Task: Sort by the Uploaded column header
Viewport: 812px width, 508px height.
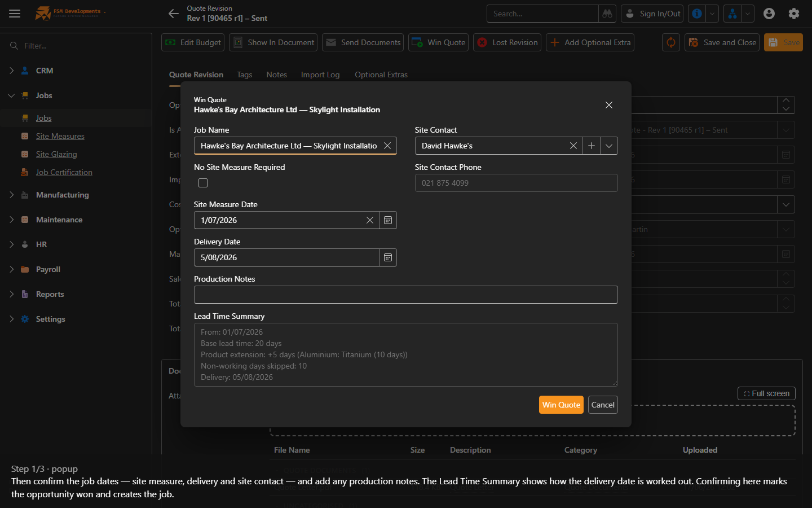Action: 700,450
